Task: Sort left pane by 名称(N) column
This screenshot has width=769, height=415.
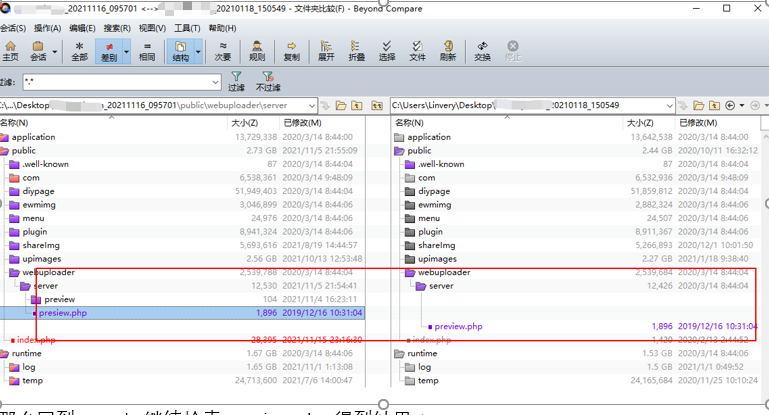Action: point(15,123)
